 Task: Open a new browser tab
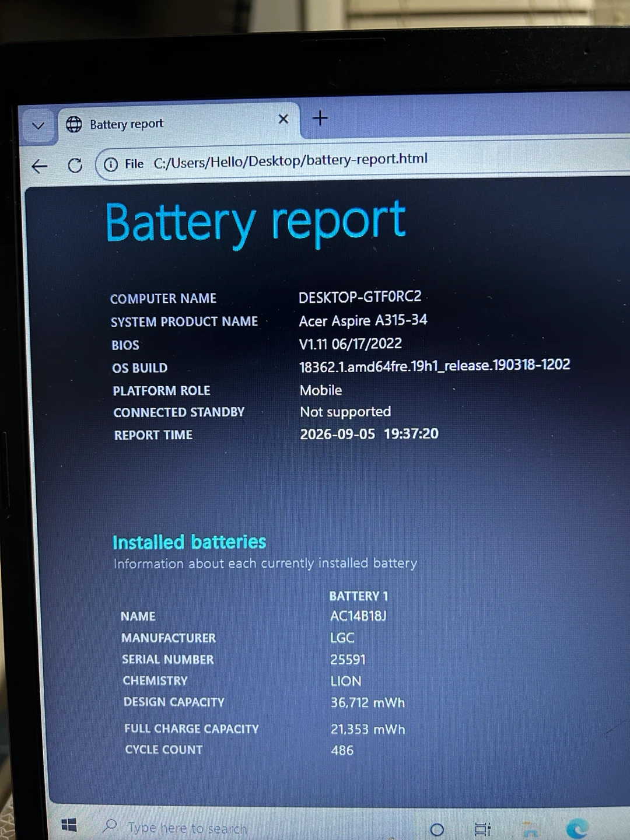320,118
